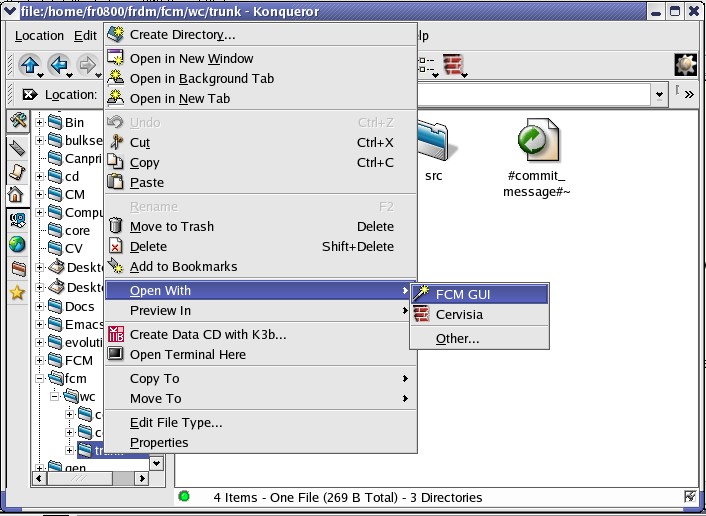Choose FCM GUI from Open With submenu

point(478,294)
